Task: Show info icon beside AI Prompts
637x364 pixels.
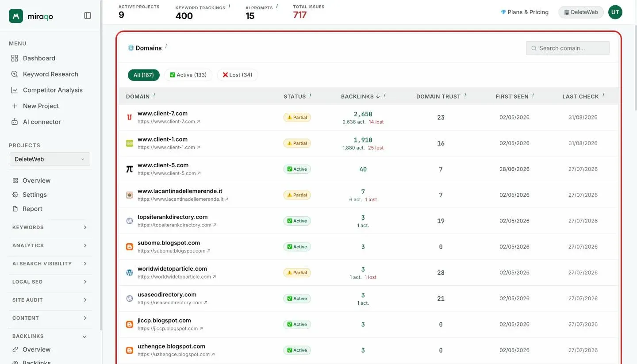Action: (x=277, y=6)
